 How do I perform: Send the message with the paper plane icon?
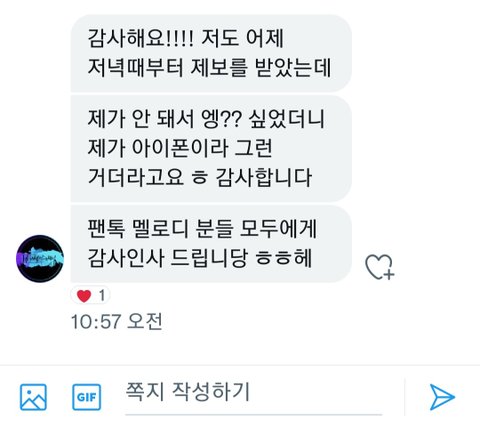[442, 397]
